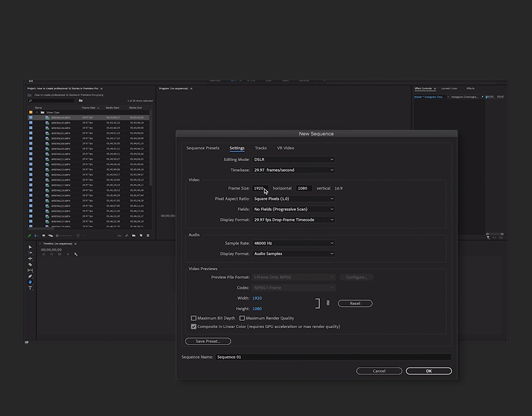Screen dimensions: 532x416
Task: Click orange label box of Video Clips bin
Action: [x=31, y=112]
